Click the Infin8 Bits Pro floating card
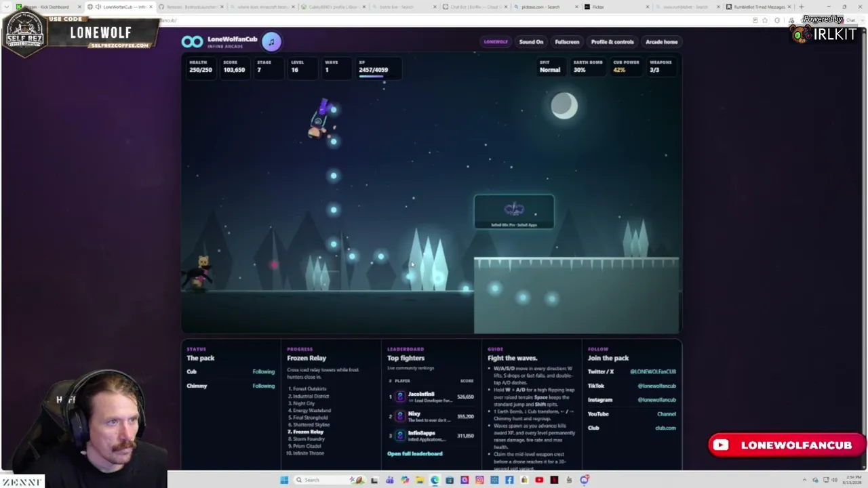The image size is (868, 488). [x=514, y=212]
